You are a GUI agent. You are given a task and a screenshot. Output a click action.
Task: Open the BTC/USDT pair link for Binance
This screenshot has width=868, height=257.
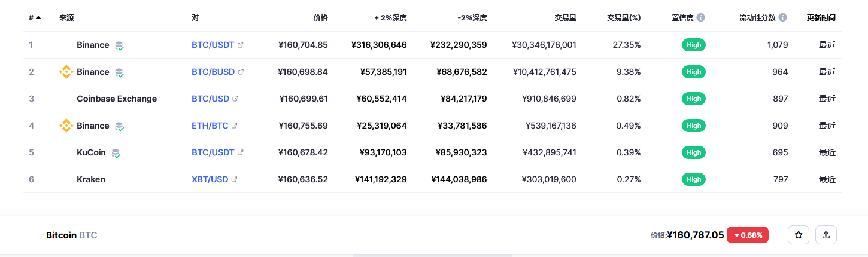pyautogui.click(x=213, y=45)
